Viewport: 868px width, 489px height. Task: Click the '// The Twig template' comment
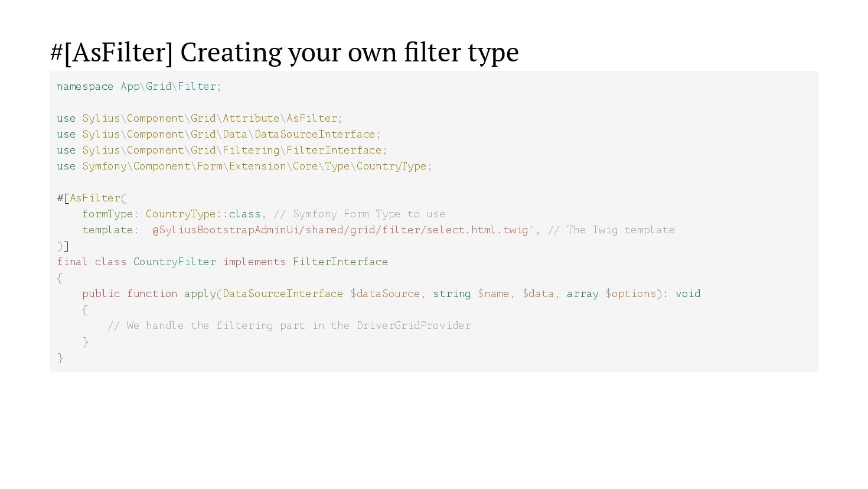(x=611, y=230)
